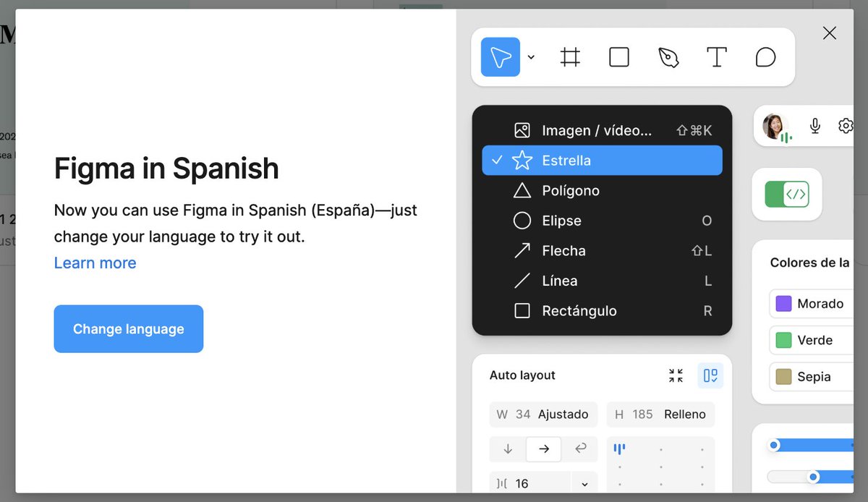Choose Polígono in the shape menu

click(x=603, y=191)
